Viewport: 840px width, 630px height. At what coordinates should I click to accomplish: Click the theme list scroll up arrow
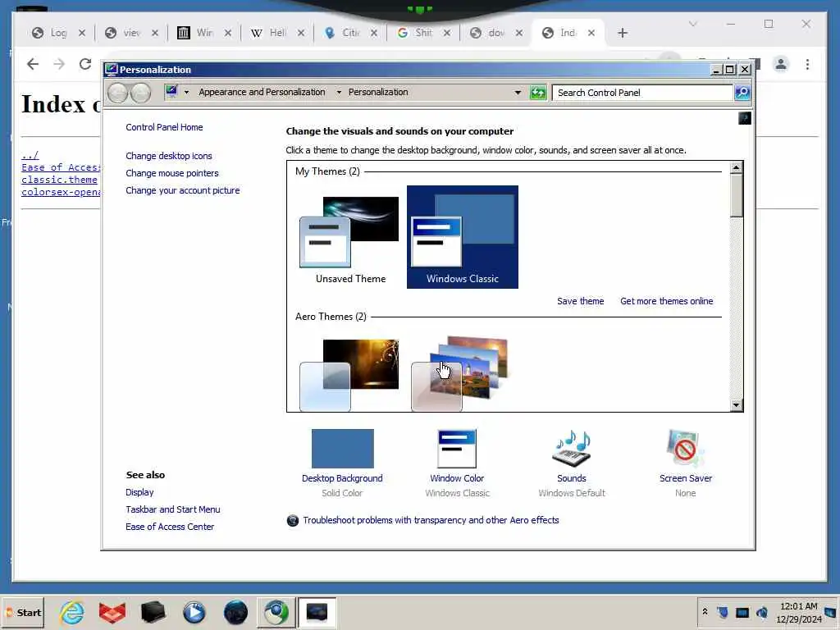[x=737, y=167]
